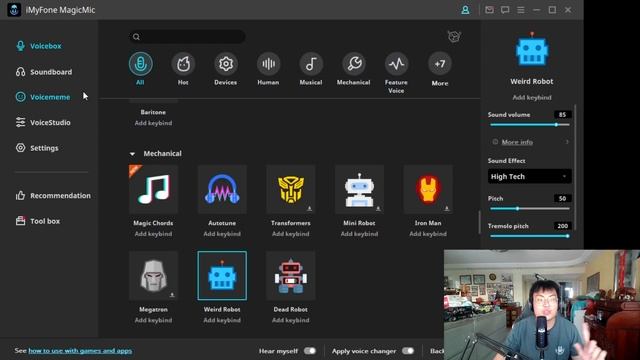
Task: Select the Transformers voice filter
Action: tap(291, 189)
